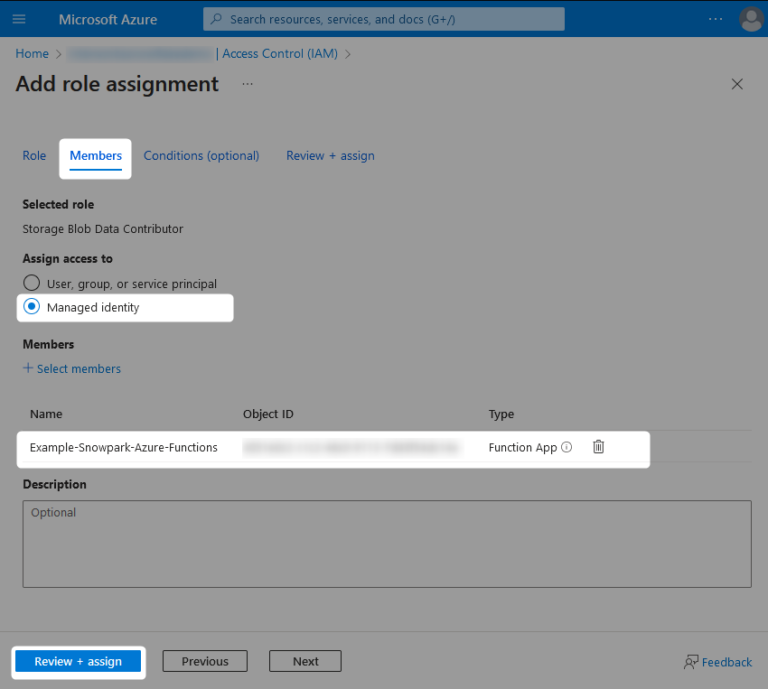
Task: Switch to the Role tab
Action: tap(34, 155)
